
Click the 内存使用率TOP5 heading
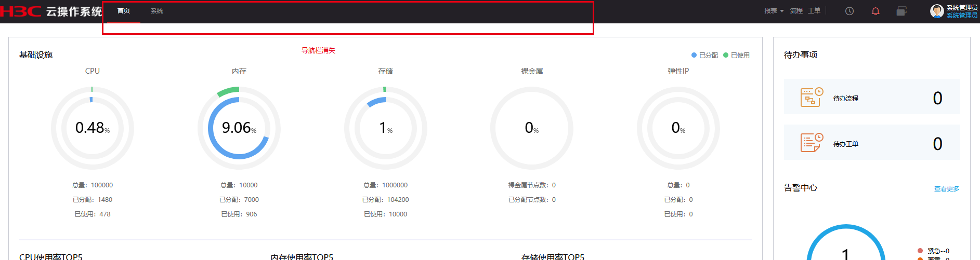coord(302,256)
